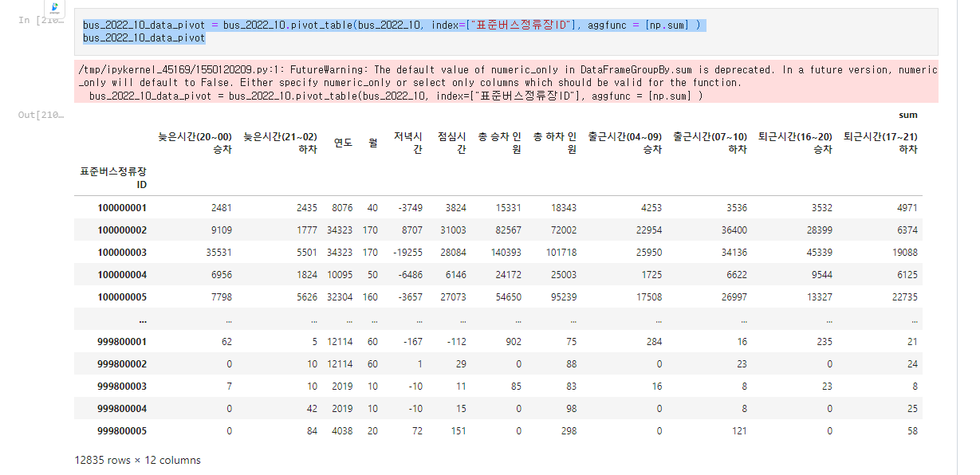Viewport: 980px width, 475px height.
Task: Click the '총 승차 인원' column header
Action: tap(499, 143)
